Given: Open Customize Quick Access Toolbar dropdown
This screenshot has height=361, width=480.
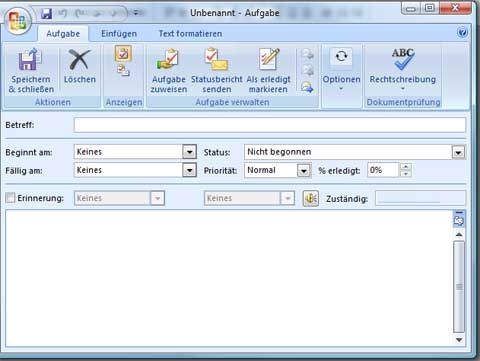Looking at the screenshot, I should point(136,13).
